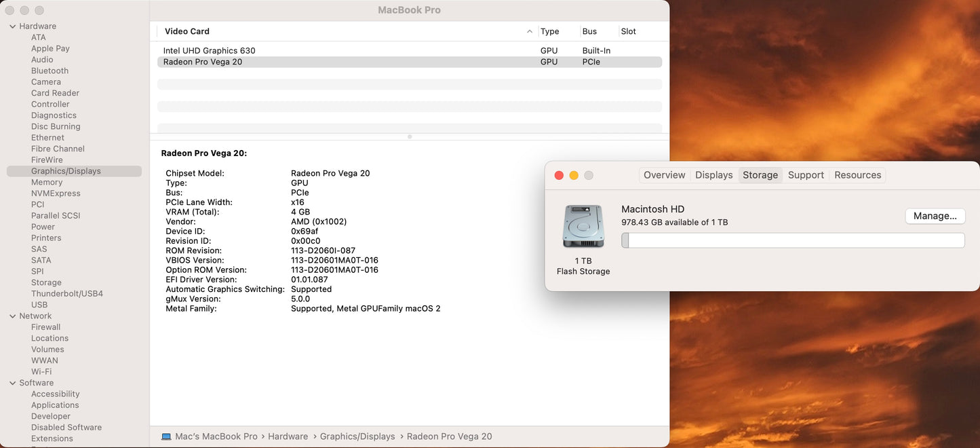Collapse the Hardware section in sidebar
Screen dimensions: 980x448
(12, 26)
